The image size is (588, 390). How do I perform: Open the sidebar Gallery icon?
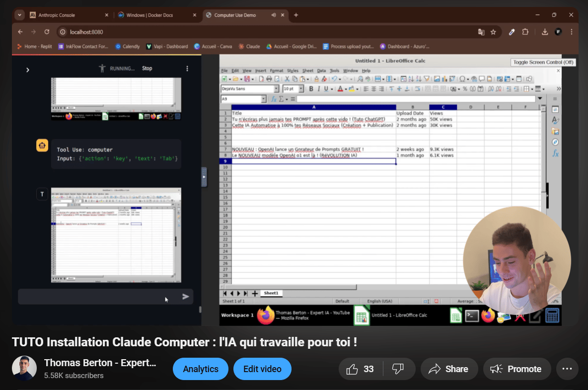555,131
